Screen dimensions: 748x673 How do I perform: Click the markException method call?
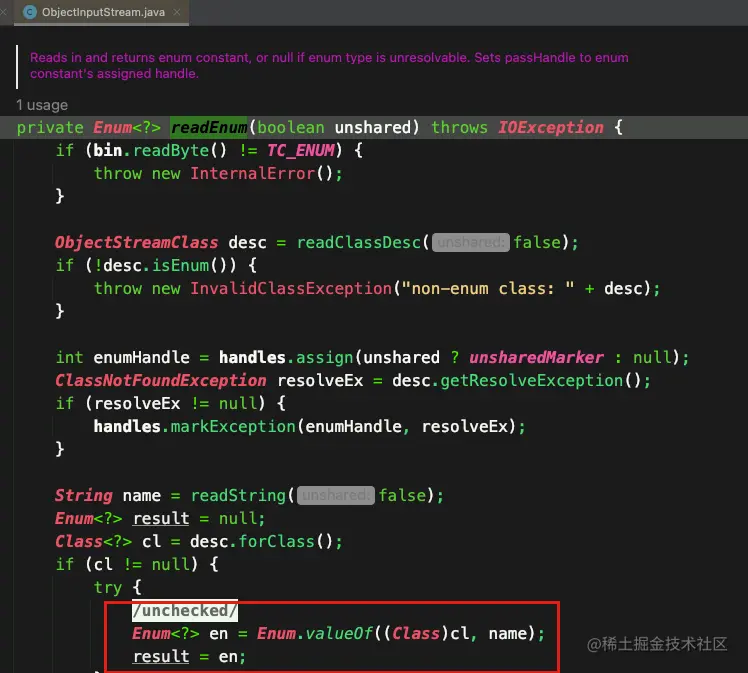[233, 426]
